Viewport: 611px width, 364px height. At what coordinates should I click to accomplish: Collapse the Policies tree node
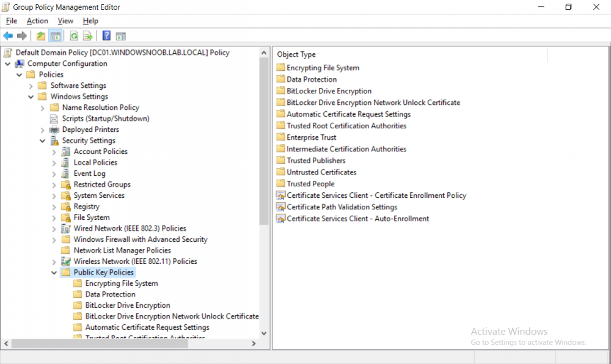click(x=19, y=75)
